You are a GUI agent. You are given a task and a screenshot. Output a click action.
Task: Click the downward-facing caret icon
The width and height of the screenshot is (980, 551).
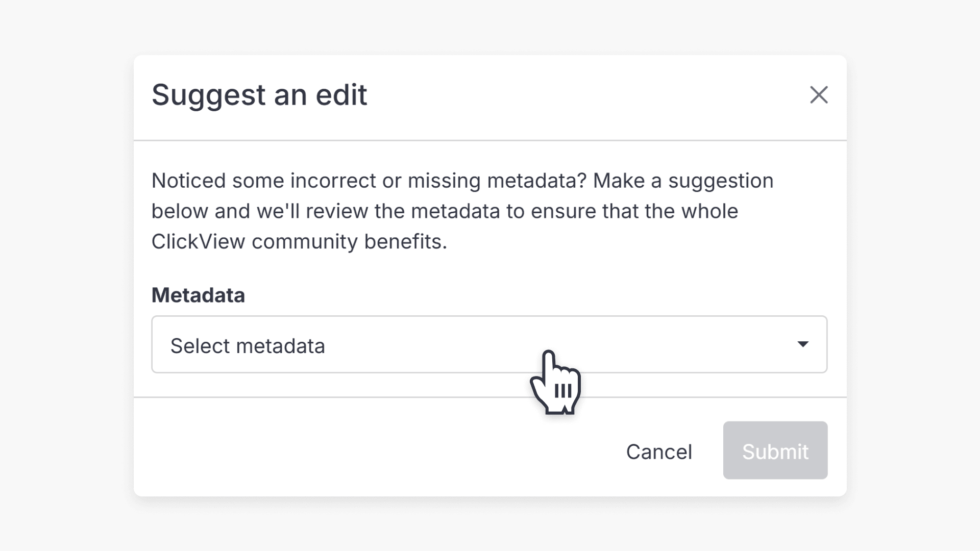(x=802, y=344)
